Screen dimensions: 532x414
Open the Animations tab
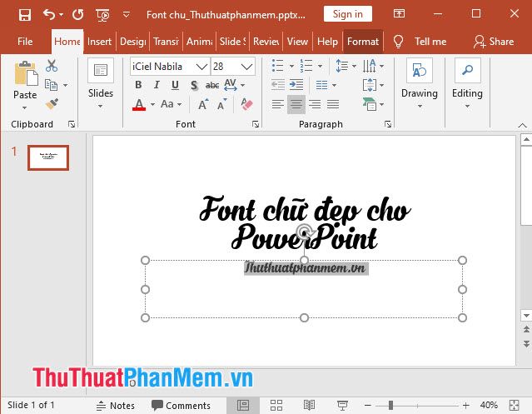(x=200, y=42)
